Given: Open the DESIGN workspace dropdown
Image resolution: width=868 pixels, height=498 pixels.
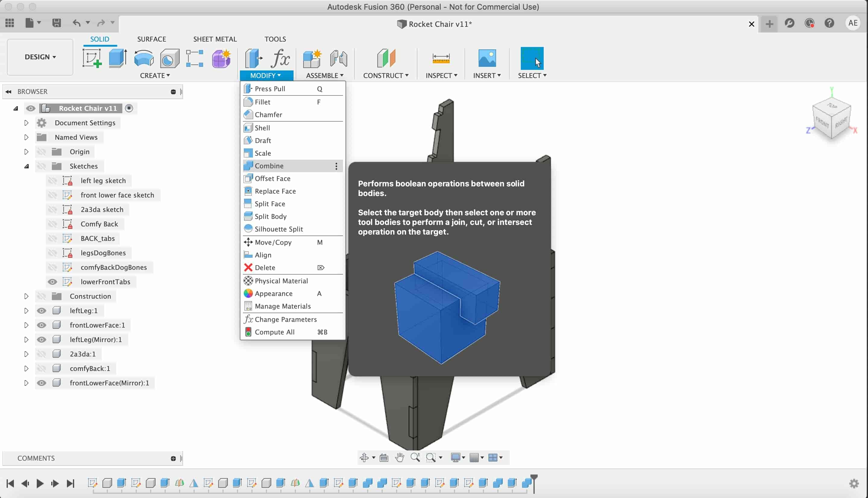Looking at the screenshot, I should [x=40, y=57].
